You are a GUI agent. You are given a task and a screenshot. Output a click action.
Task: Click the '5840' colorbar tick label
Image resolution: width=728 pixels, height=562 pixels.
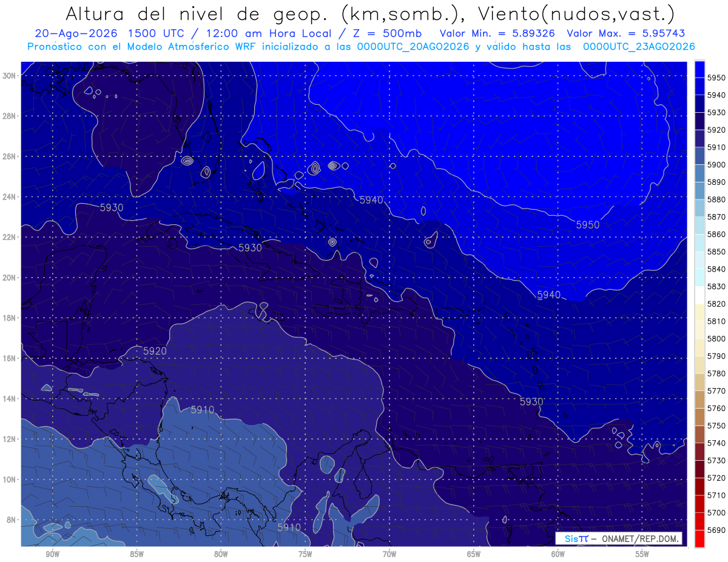[x=716, y=269]
